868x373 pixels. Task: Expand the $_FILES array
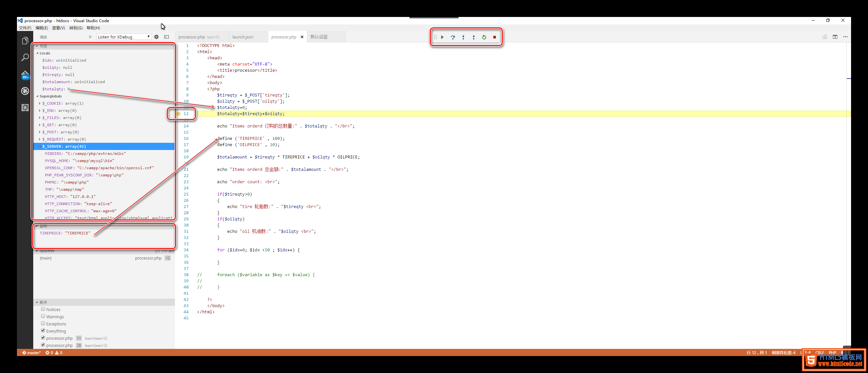40,118
